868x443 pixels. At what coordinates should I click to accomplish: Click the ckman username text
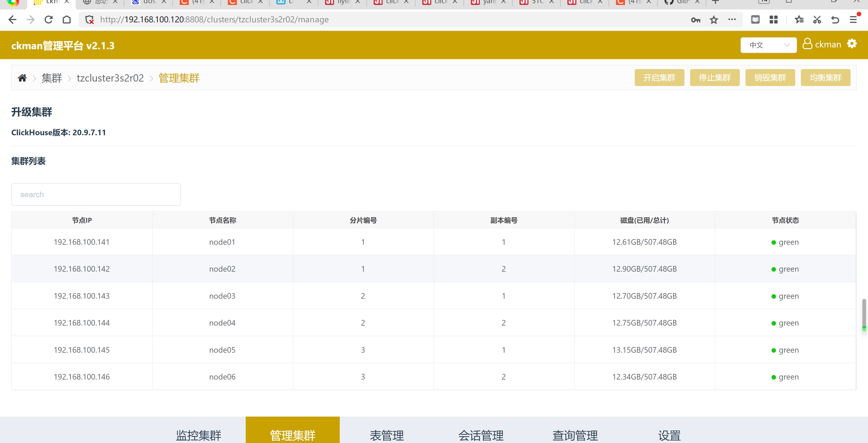point(828,44)
